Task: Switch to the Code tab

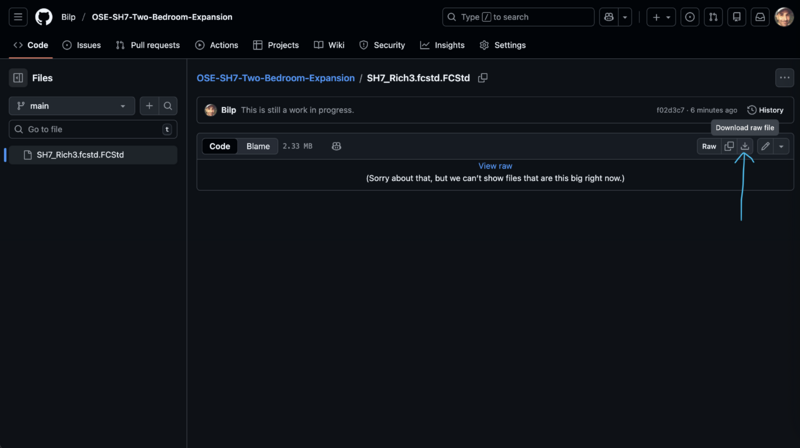Action: pyautogui.click(x=31, y=45)
